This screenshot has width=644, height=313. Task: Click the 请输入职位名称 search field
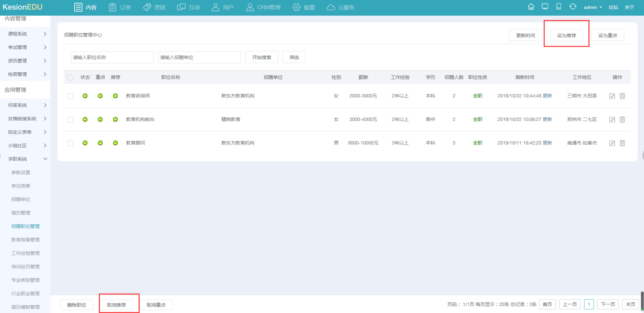(x=112, y=57)
